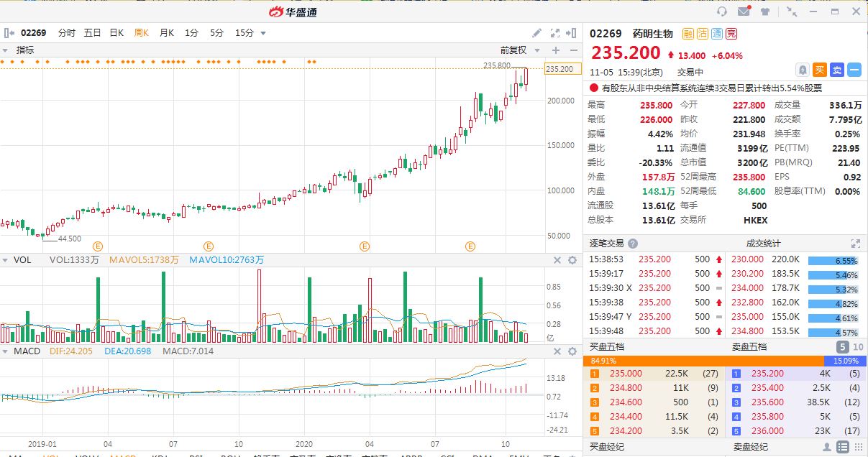Zoom in chart with plus icon
Image resolution: width=868 pixels, height=457 pixels.
pos(555,50)
